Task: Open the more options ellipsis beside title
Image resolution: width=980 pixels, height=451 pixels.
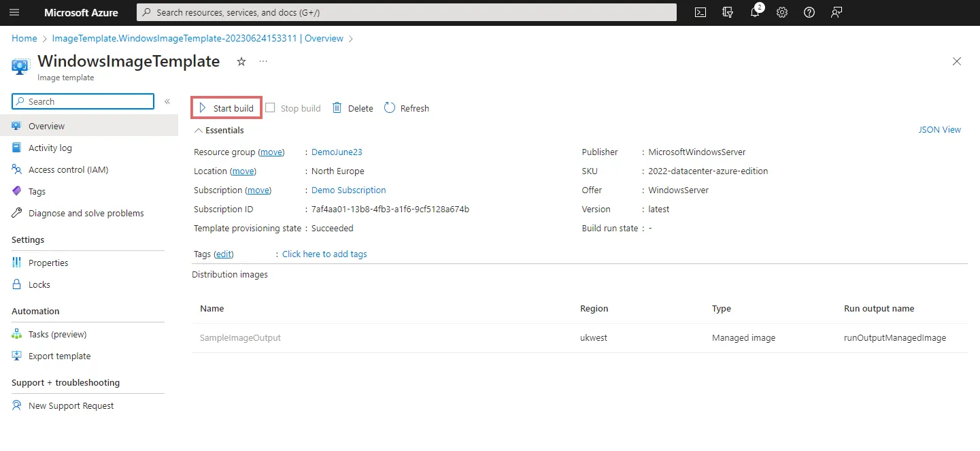Action: click(263, 61)
